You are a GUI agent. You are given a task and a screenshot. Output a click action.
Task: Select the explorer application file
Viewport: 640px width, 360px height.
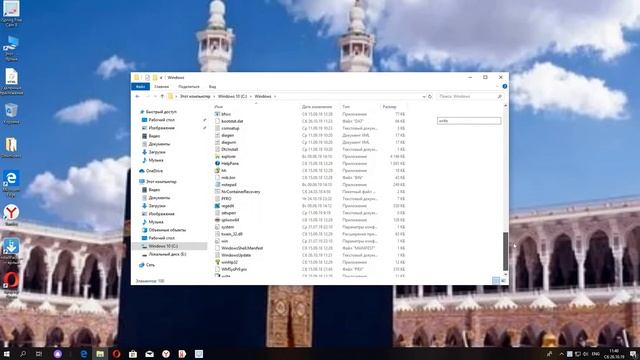point(229,156)
